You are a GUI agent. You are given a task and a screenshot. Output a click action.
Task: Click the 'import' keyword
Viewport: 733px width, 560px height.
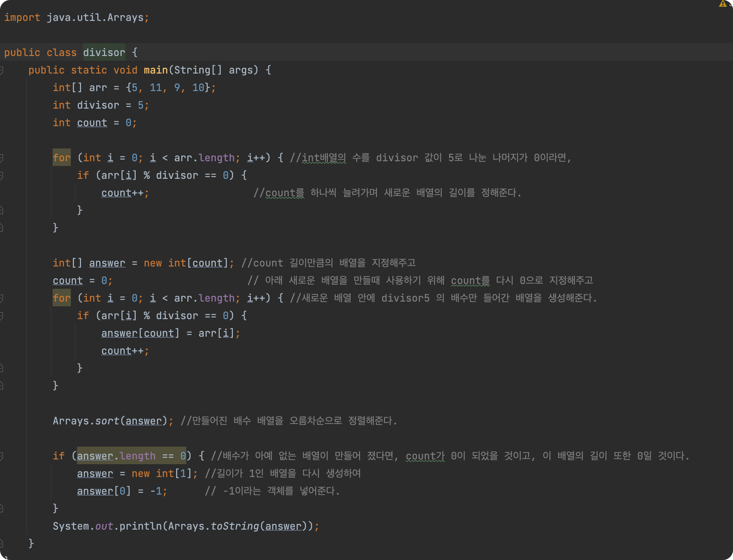[x=22, y=18]
